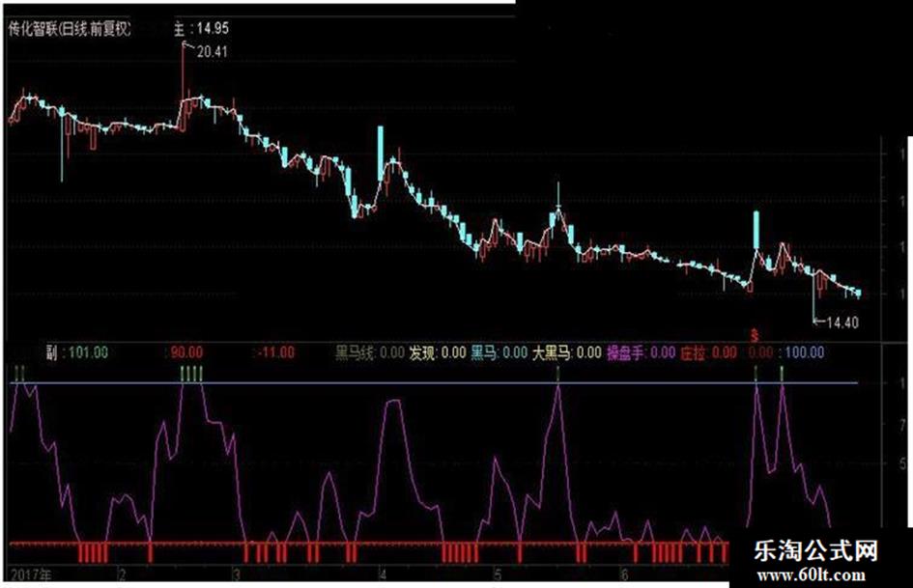Click the 大黑马 0.00 indicator label
The width and height of the screenshot is (913, 588).
(x=566, y=352)
